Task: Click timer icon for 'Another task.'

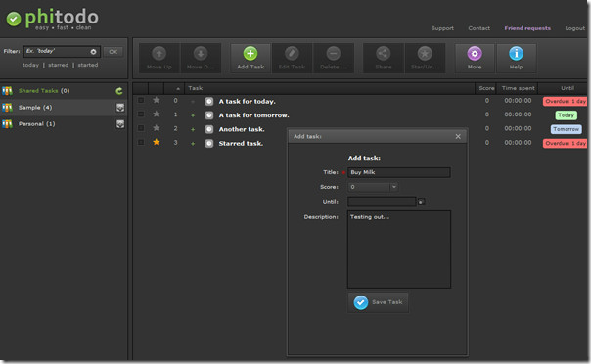Action: click(x=209, y=129)
